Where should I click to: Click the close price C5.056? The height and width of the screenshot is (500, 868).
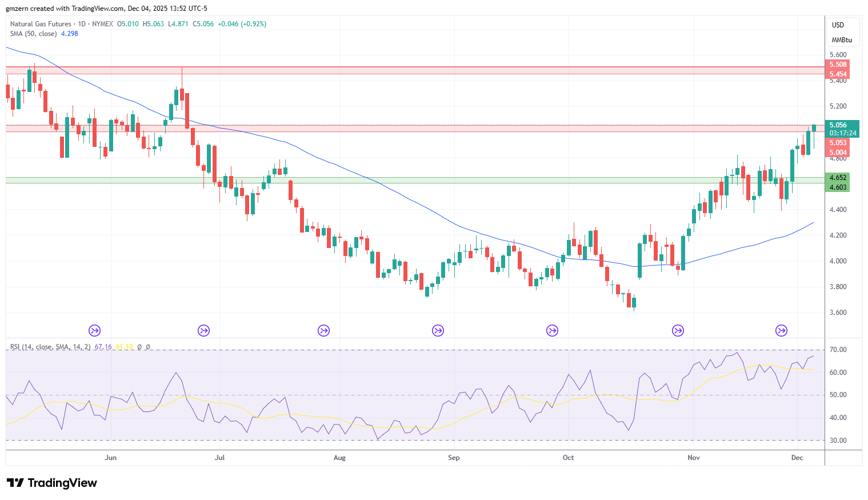pyautogui.click(x=203, y=24)
